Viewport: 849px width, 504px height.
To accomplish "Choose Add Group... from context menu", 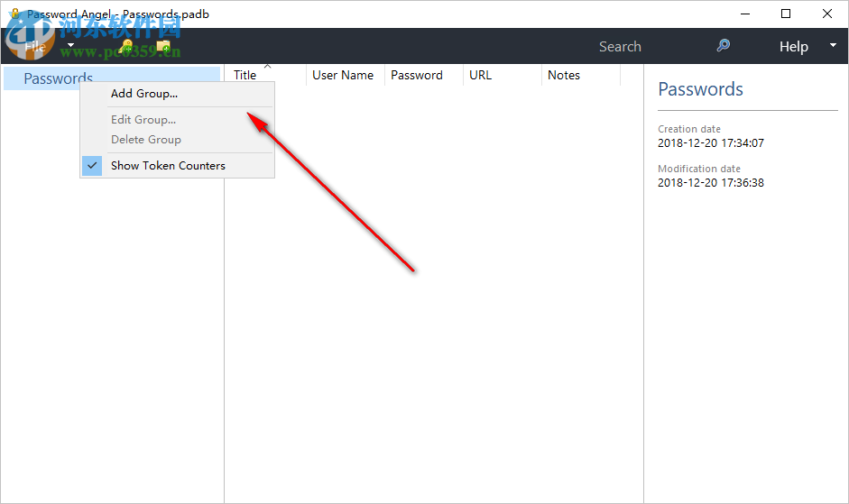I will 178,94.
